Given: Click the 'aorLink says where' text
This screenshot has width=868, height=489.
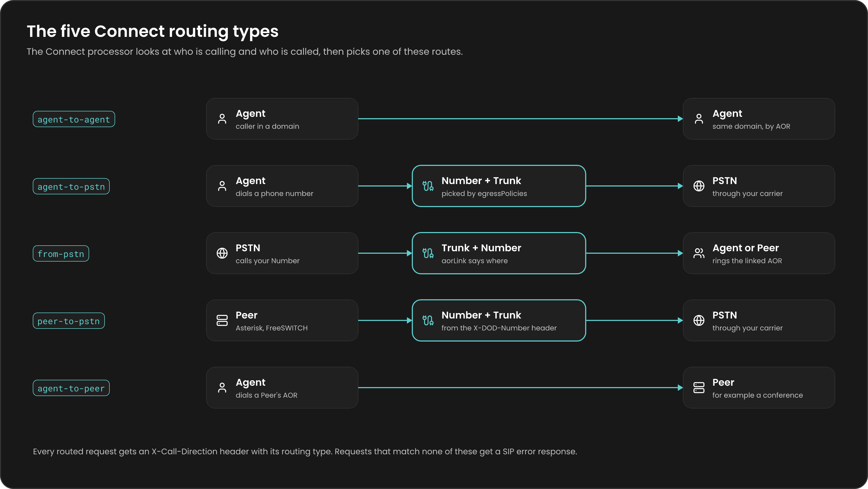Looking at the screenshot, I should (x=474, y=261).
